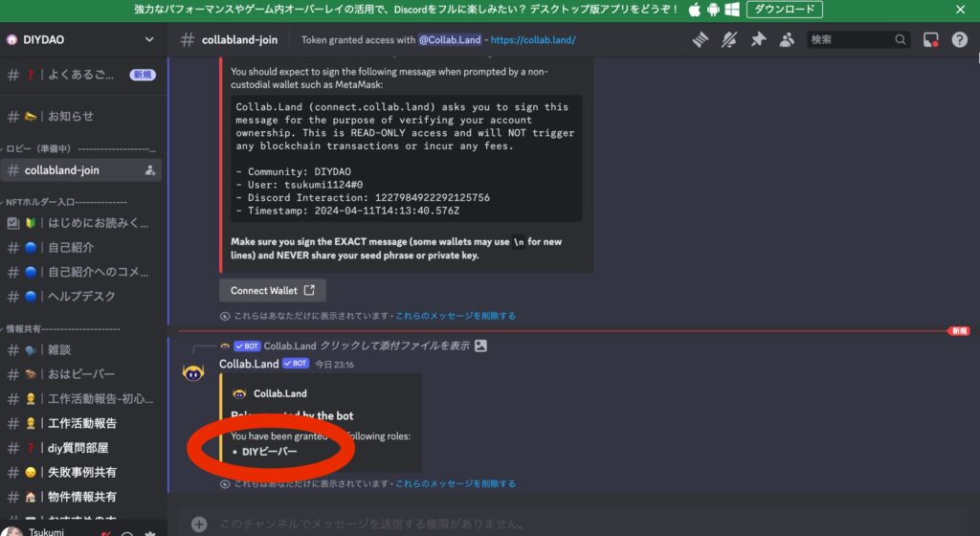Click the external link icon on Connect Wallet
The width and height of the screenshot is (980, 536).
click(309, 290)
